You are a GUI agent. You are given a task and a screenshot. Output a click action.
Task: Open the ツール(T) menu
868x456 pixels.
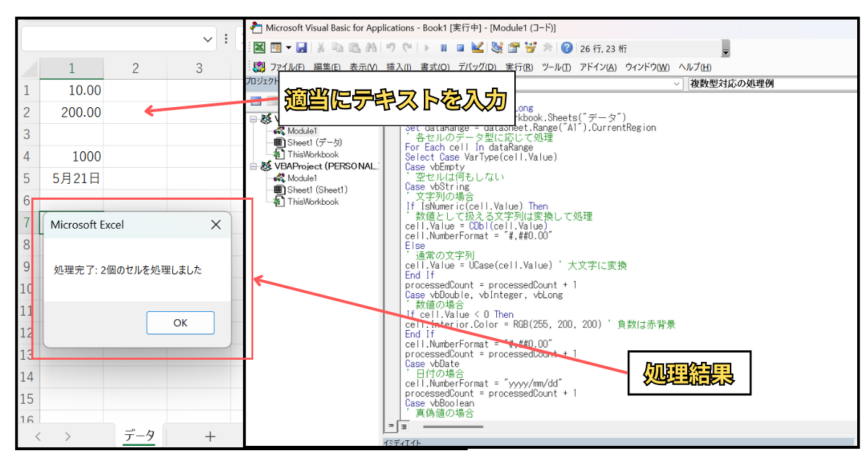pos(556,67)
